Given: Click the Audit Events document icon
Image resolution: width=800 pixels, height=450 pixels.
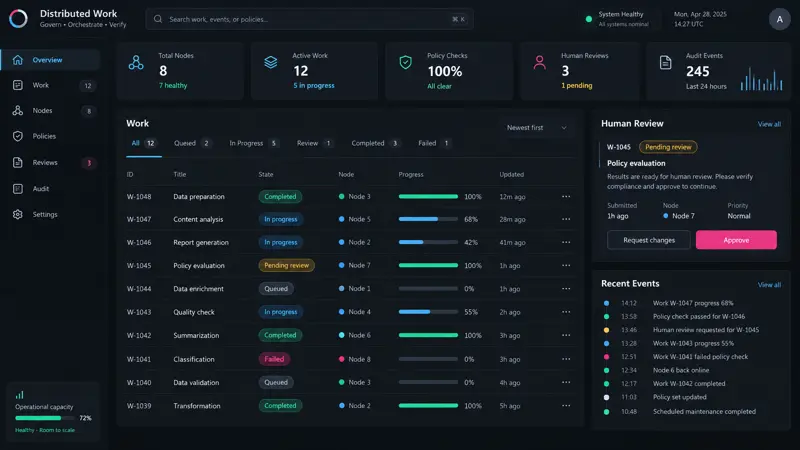Looking at the screenshot, I should pos(665,62).
